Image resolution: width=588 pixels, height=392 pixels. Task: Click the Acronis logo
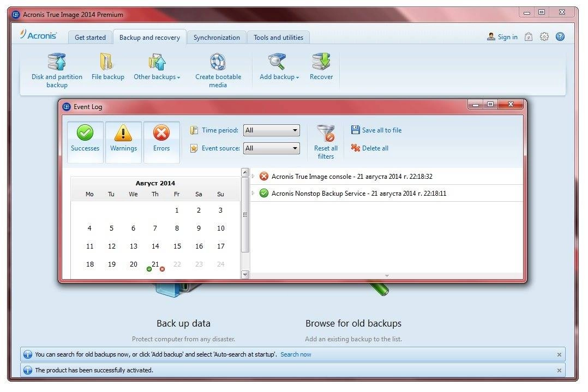(39, 35)
